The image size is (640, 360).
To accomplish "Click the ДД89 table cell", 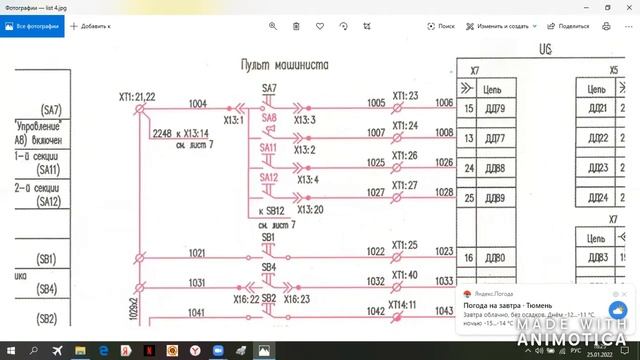I will (495, 198).
